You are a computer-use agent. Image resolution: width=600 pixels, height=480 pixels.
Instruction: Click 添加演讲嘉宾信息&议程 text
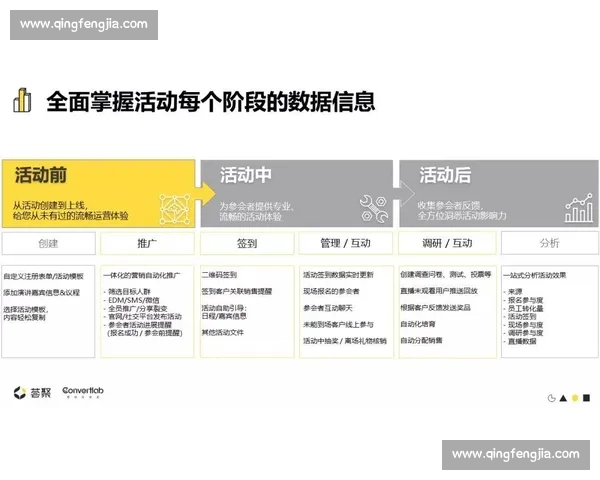pos(41,293)
